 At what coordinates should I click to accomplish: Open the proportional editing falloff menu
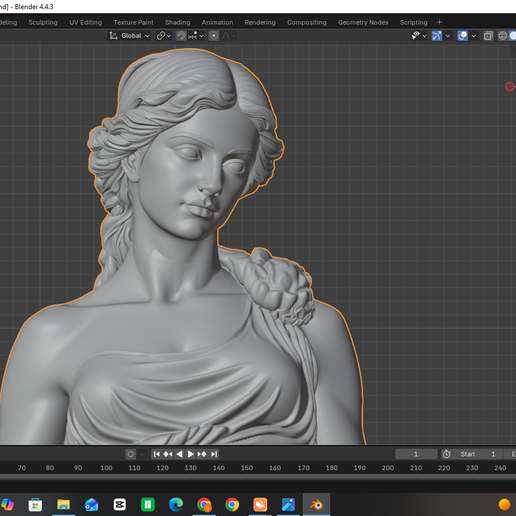click(x=229, y=36)
